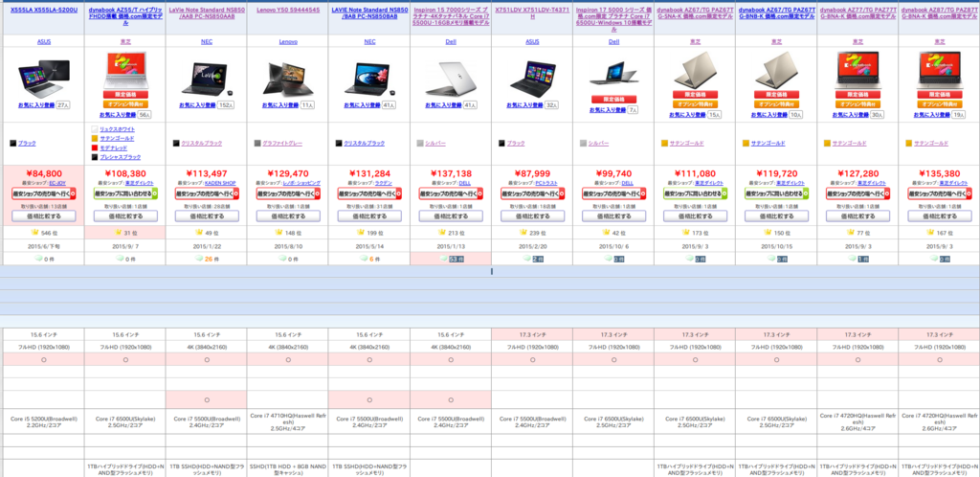Click the review bubble icon beside 6件
Viewport: 980px width, 477px height.
tap(363, 259)
